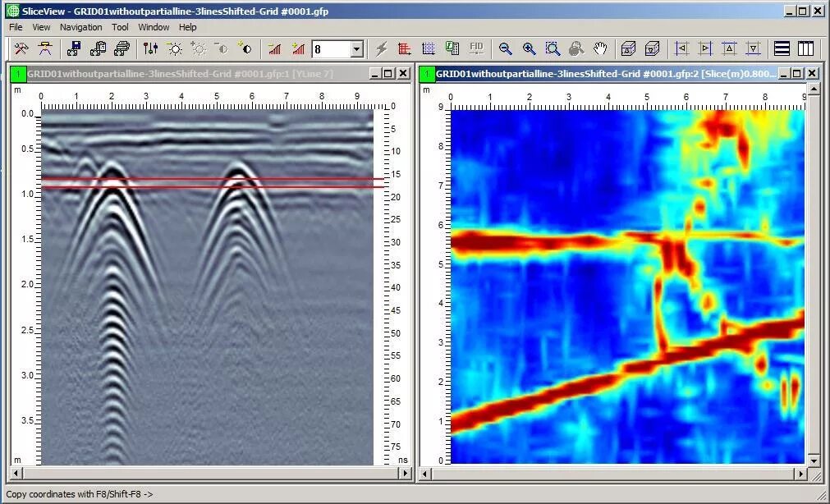
Task: Maximize the YLine 7 profile window
Action: [388, 74]
